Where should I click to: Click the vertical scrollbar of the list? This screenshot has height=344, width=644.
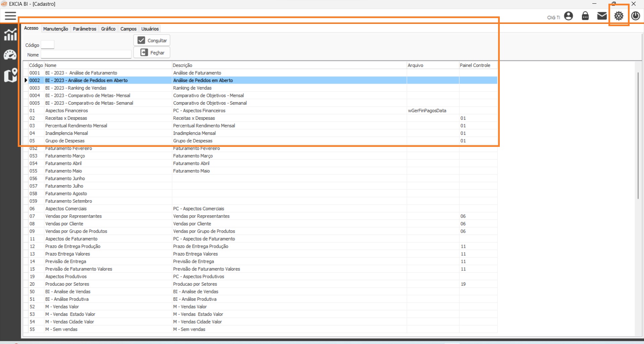tap(638, 134)
